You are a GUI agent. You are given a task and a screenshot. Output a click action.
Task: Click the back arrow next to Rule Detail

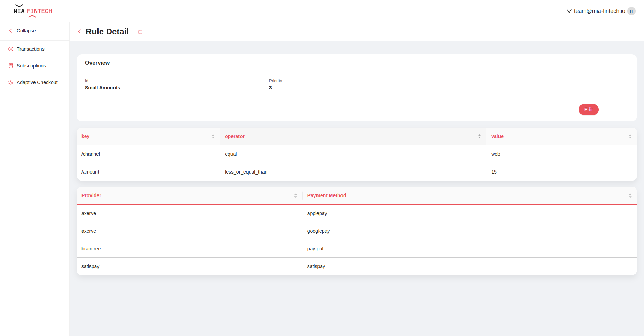pyautogui.click(x=79, y=31)
